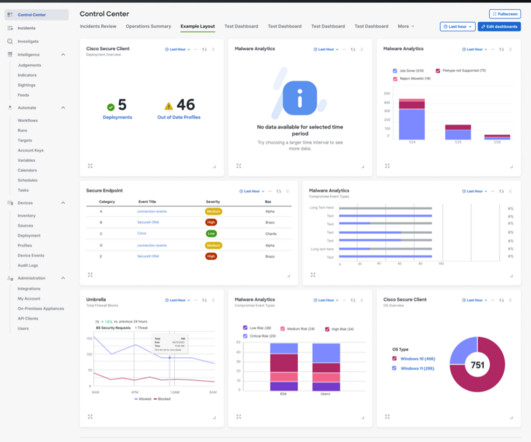Open the global Last hour time dropdown
Image resolution: width=531 pixels, height=442 pixels.
[x=458, y=26]
